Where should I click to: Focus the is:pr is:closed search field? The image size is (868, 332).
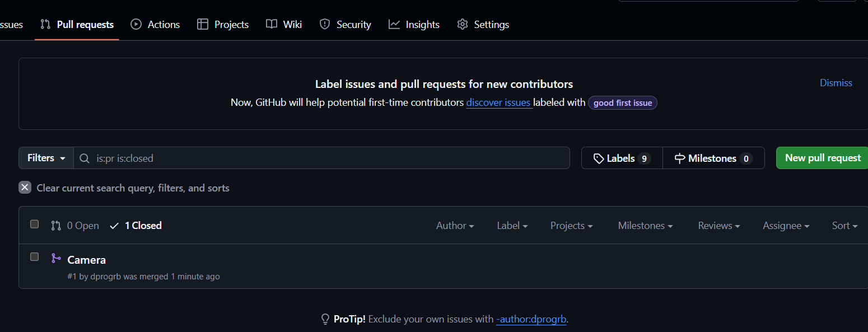[x=322, y=158]
